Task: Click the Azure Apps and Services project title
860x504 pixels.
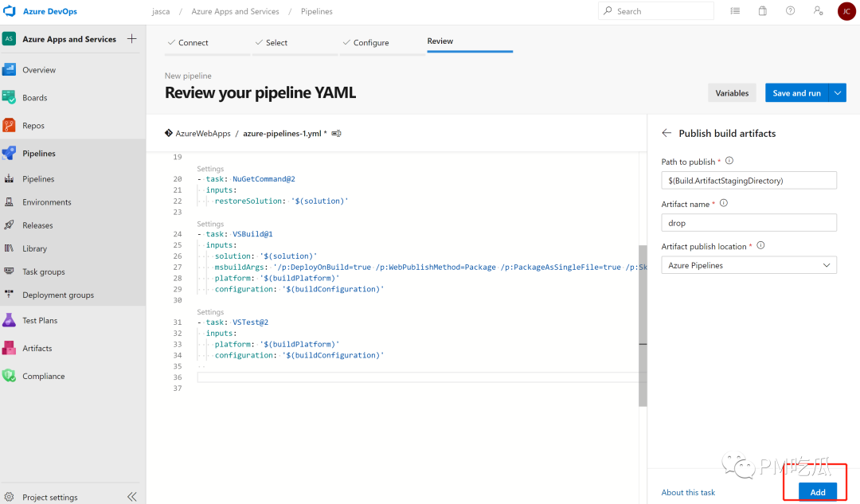Action: [69, 39]
